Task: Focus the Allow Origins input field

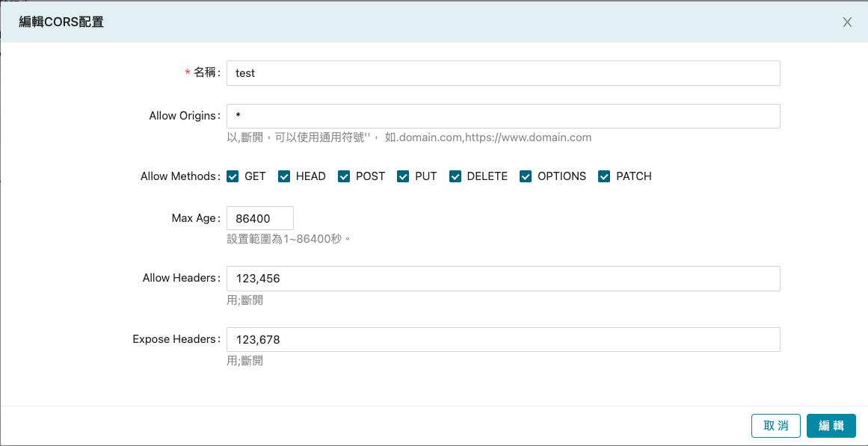Action: (502, 116)
